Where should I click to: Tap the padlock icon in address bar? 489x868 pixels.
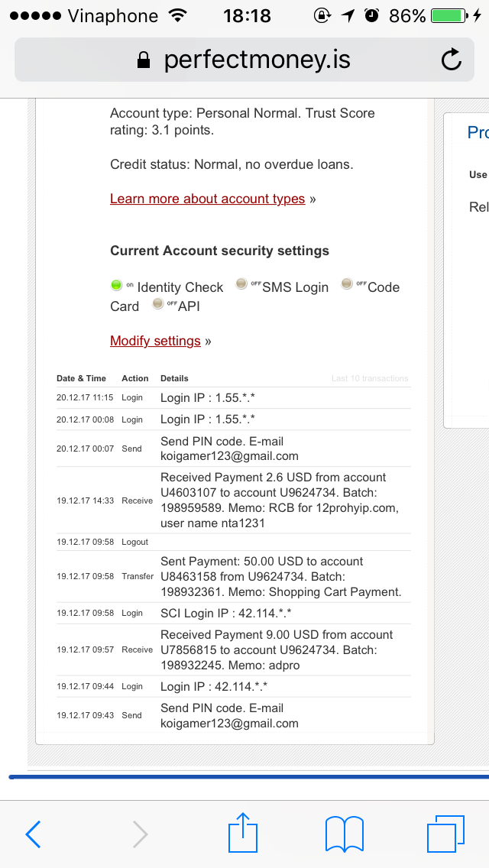pyautogui.click(x=143, y=60)
